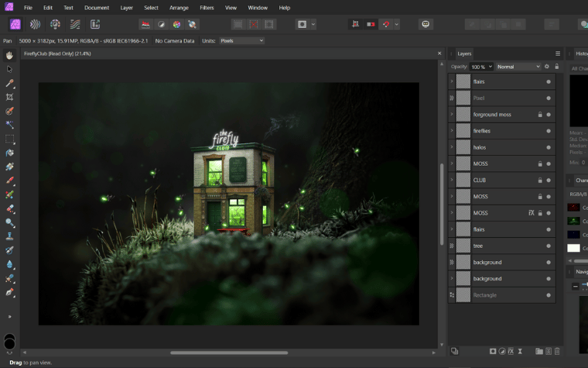Close the FireflyClub document tab

[x=439, y=53]
